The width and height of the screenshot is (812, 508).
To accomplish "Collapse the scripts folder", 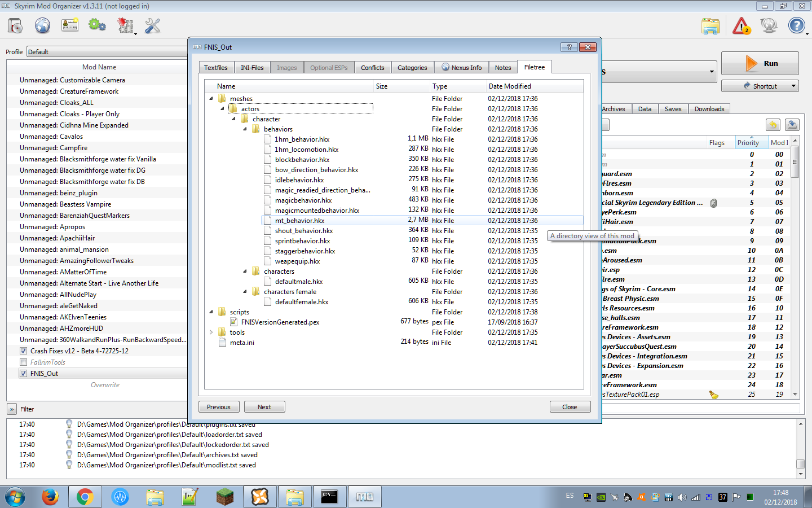I will coord(211,312).
